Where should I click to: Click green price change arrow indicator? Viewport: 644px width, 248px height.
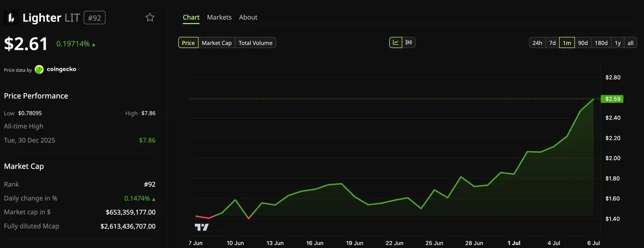coord(94,44)
